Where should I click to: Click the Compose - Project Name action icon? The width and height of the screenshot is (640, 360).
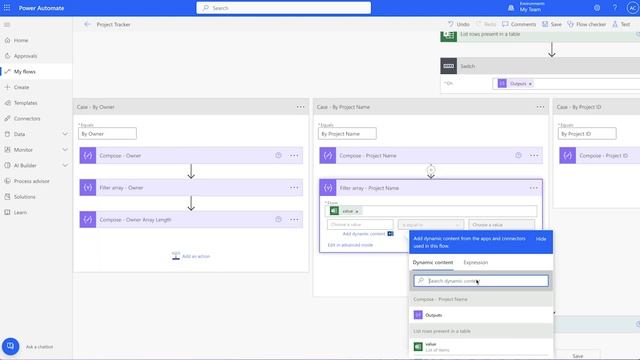pyautogui.click(x=328, y=156)
